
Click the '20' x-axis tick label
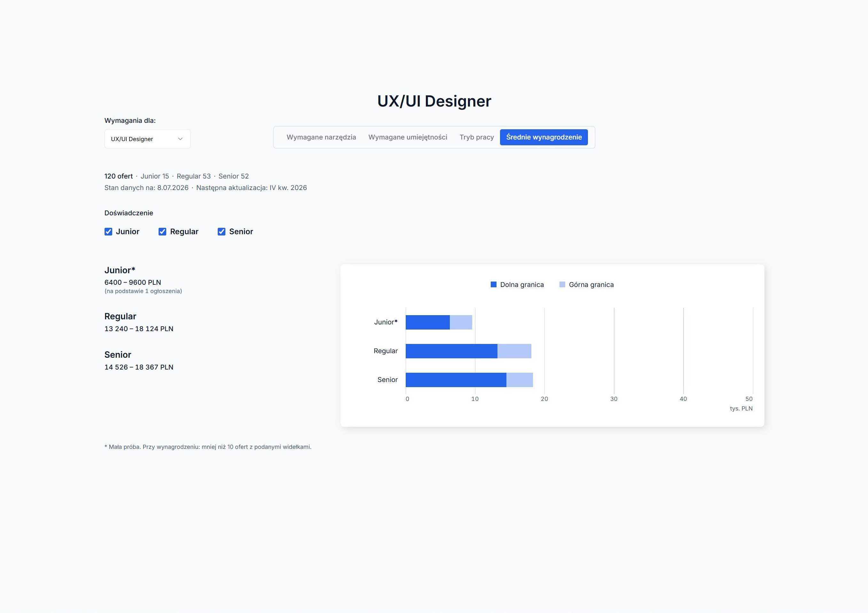coord(544,399)
